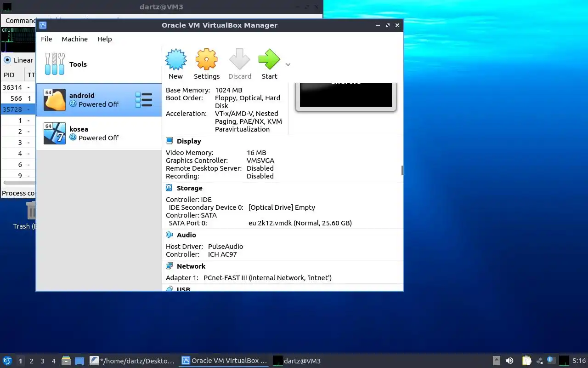Screen dimensions: 588x368
Task: Switch to the text editor taskbar entry
Action: pos(133,361)
